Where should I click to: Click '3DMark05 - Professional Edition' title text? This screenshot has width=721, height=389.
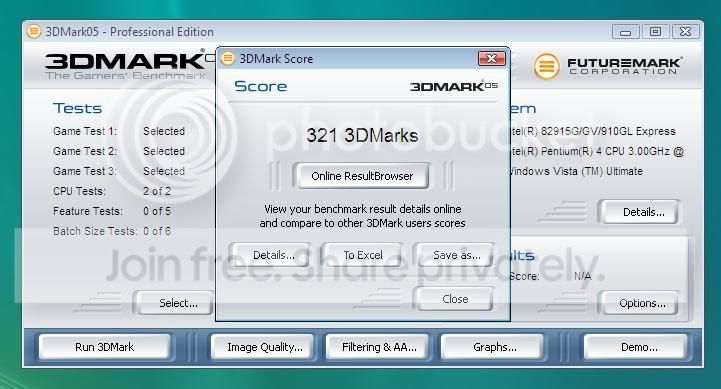(x=130, y=32)
